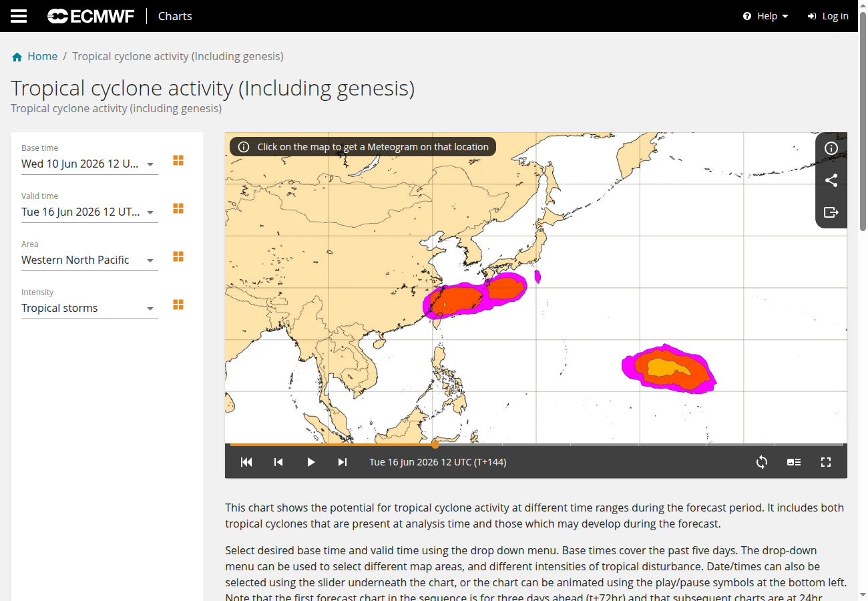This screenshot has height=601, width=868.
Task: Step back one forecast frame
Action: click(278, 462)
